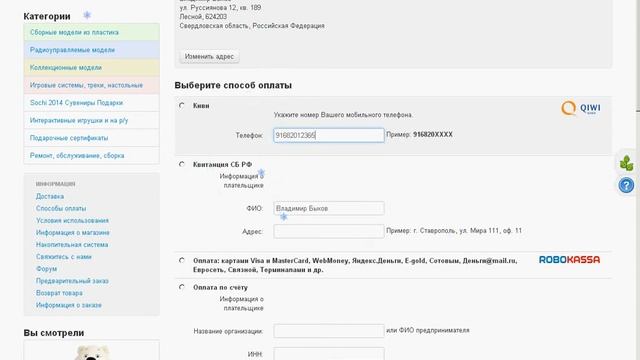Open the Информация о заказе link
Screen dimensions: 640x360
[69, 305]
